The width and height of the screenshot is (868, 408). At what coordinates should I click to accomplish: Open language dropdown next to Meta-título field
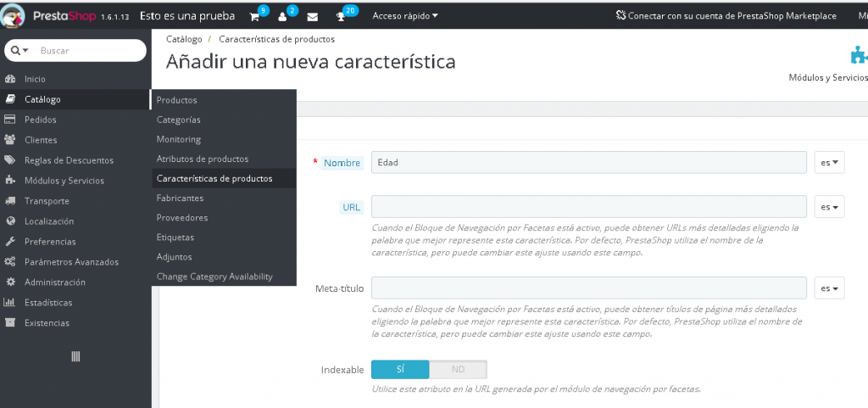(x=829, y=288)
